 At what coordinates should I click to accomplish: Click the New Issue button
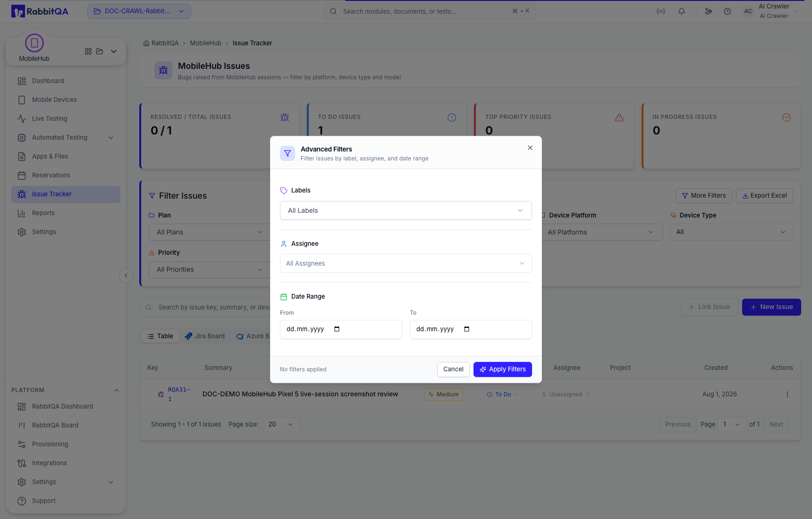pos(771,307)
